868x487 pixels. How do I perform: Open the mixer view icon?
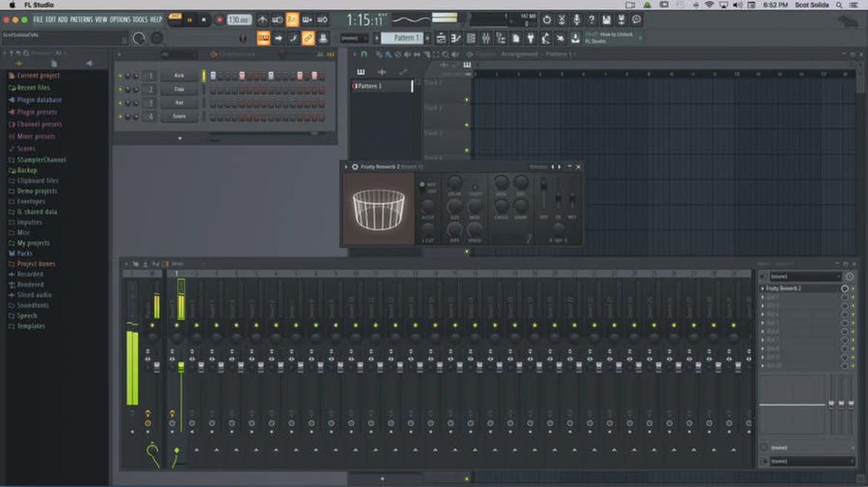pos(486,39)
